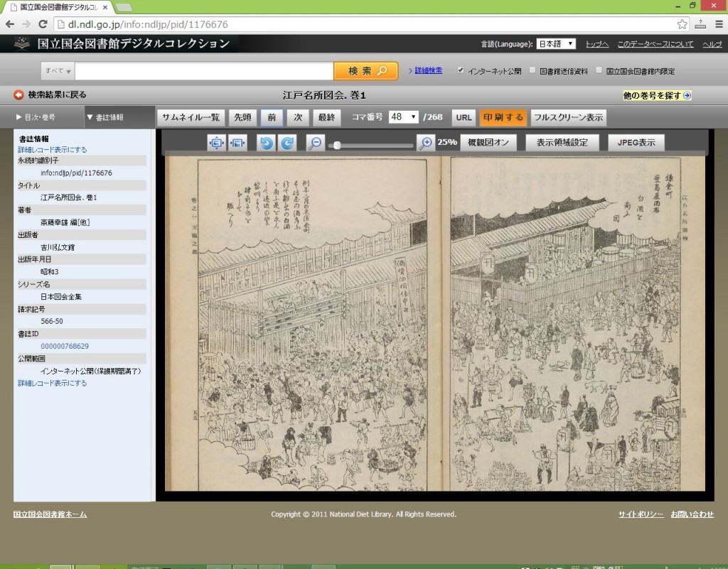728x569 pixels.
Task: Open このデータベースについて link
Action: (x=655, y=44)
